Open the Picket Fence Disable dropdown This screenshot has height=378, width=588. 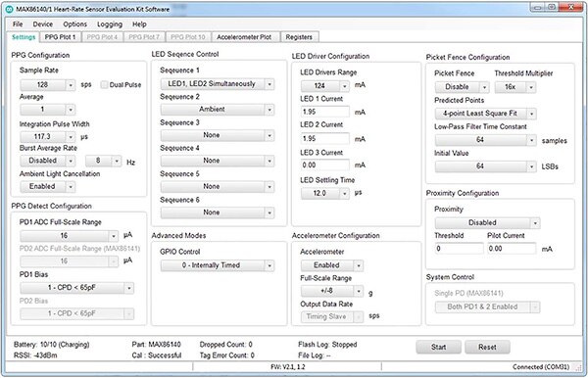tap(462, 87)
